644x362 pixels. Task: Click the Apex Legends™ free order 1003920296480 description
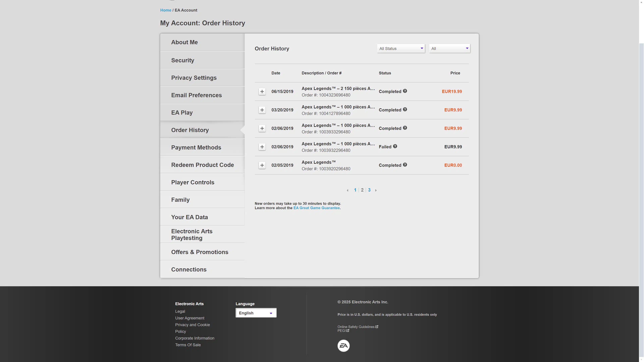[x=318, y=162]
